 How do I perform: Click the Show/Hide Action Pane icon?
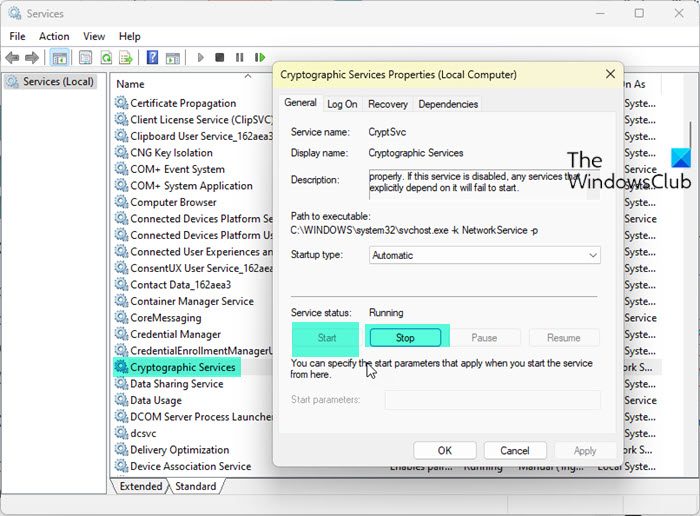click(173, 58)
